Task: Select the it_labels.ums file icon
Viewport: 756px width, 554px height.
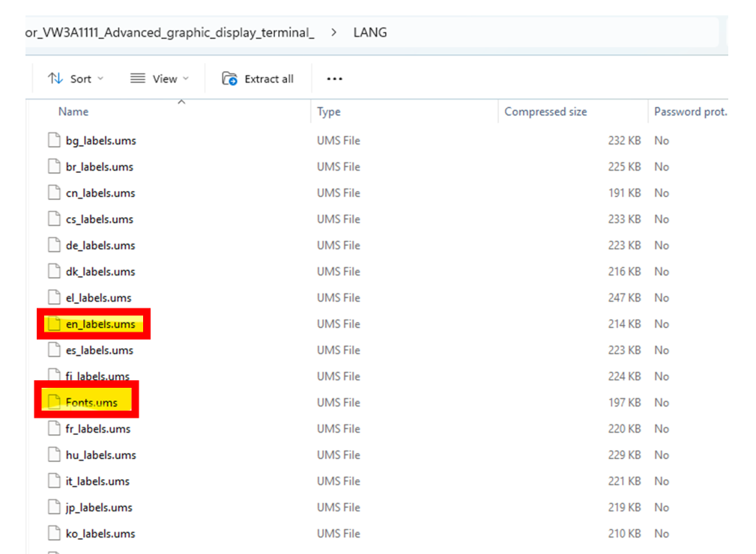Action: coord(55,481)
